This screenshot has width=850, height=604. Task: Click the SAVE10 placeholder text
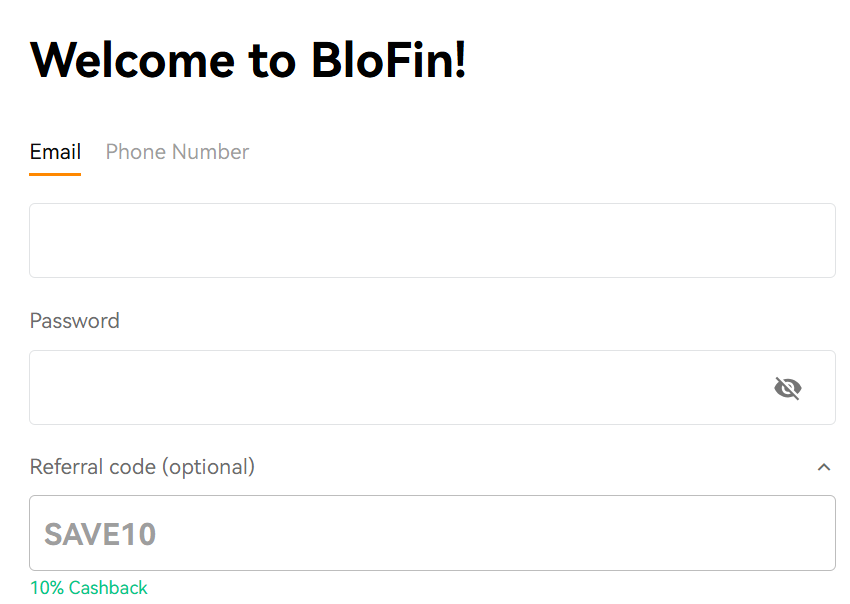[100, 534]
